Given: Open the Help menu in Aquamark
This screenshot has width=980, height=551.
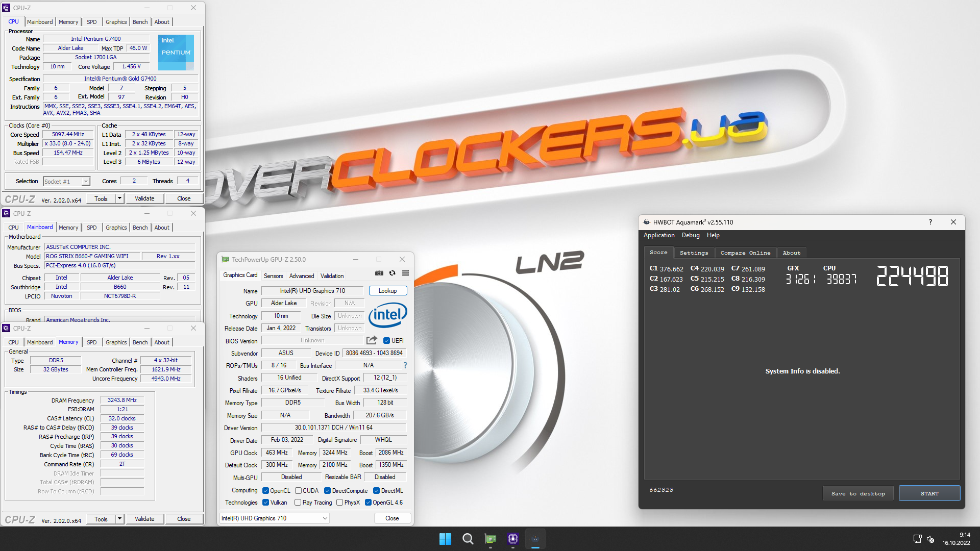Looking at the screenshot, I should point(713,235).
